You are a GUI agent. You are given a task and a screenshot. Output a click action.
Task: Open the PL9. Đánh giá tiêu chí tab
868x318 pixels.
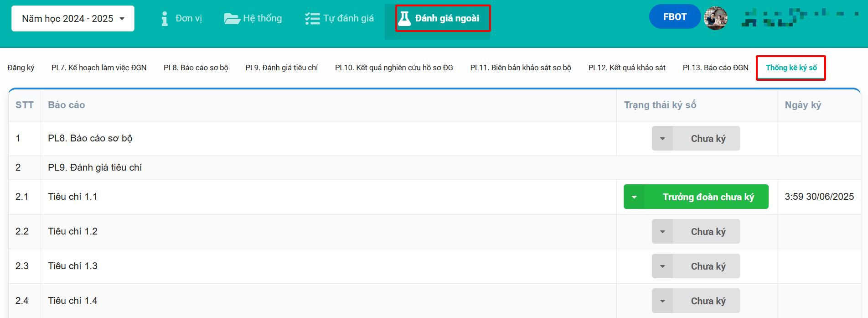[x=281, y=68]
